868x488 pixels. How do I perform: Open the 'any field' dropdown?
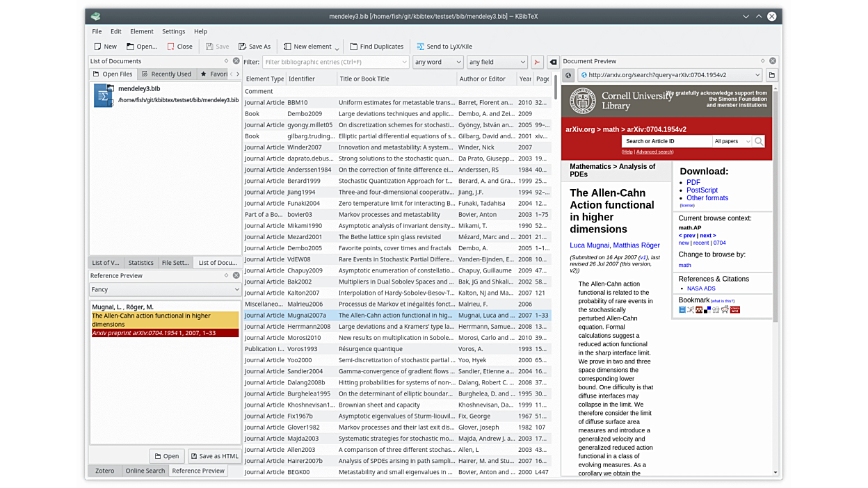(x=497, y=62)
